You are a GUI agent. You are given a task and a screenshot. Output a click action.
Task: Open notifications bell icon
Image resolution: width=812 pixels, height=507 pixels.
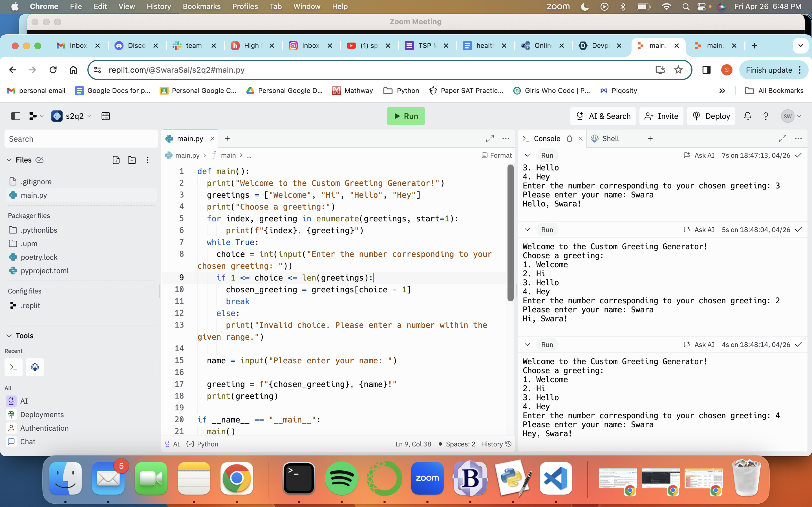[x=747, y=116]
